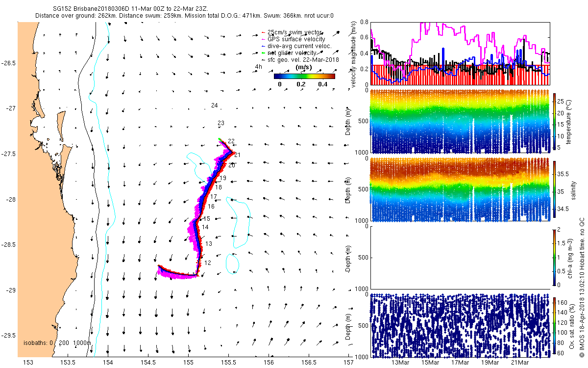
Task: Click day marker 20 on glider track
Action: [232, 165]
